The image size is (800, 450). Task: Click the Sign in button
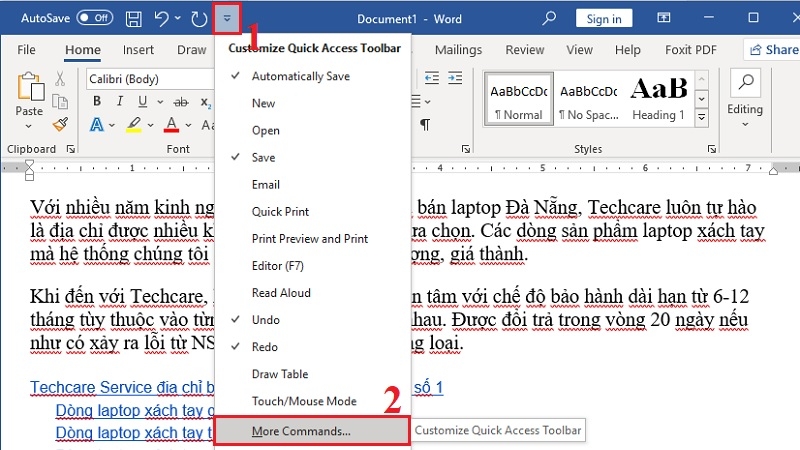(x=604, y=19)
